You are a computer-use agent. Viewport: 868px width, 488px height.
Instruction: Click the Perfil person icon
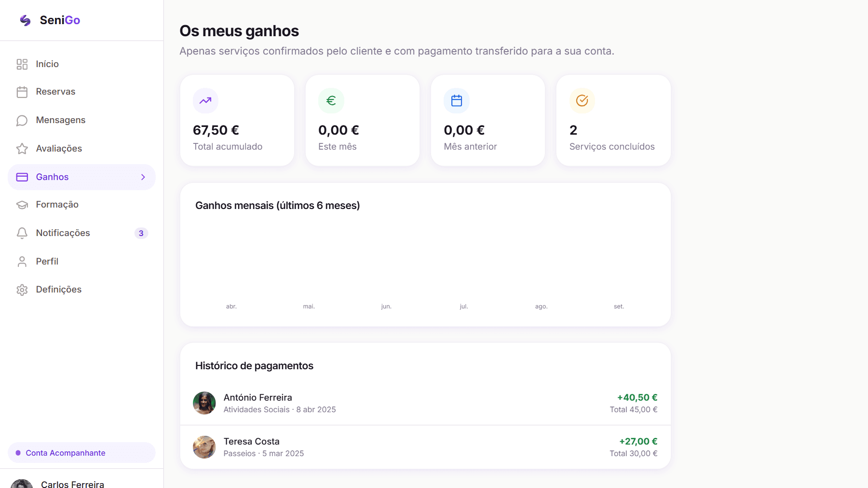point(22,262)
